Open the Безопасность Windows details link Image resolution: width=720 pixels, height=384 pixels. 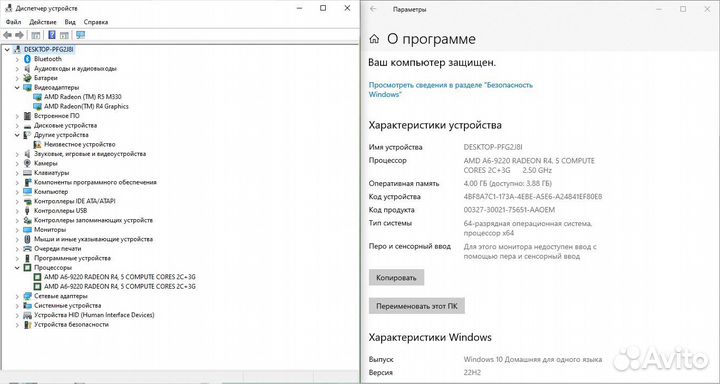point(450,90)
